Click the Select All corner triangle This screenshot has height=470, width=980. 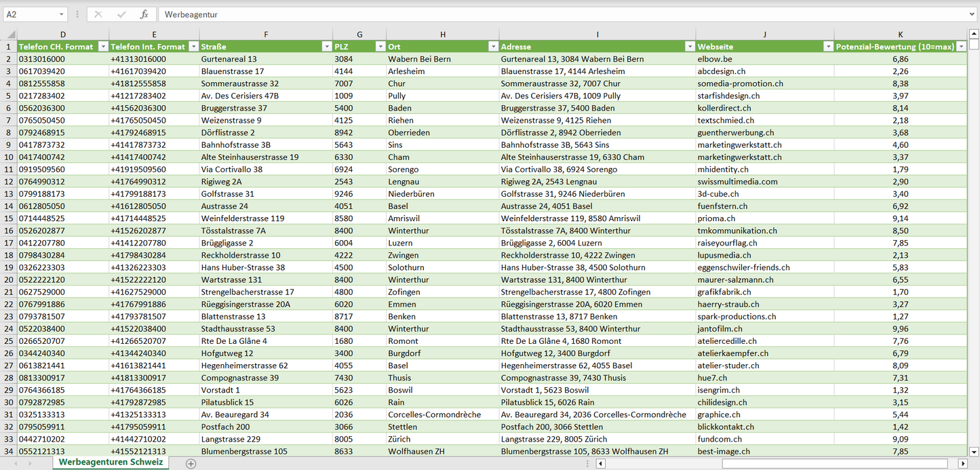tap(11, 35)
